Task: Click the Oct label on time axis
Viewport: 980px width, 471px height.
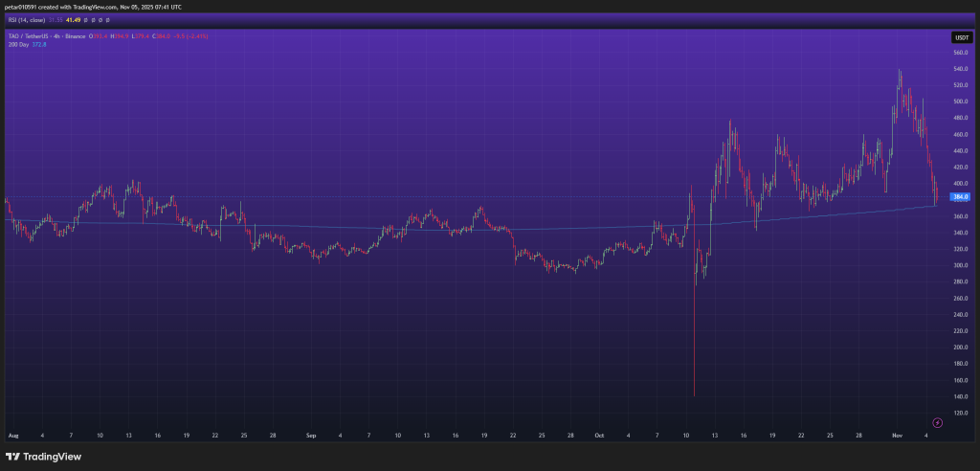Action: pyautogui.click(x=599, y=435)
